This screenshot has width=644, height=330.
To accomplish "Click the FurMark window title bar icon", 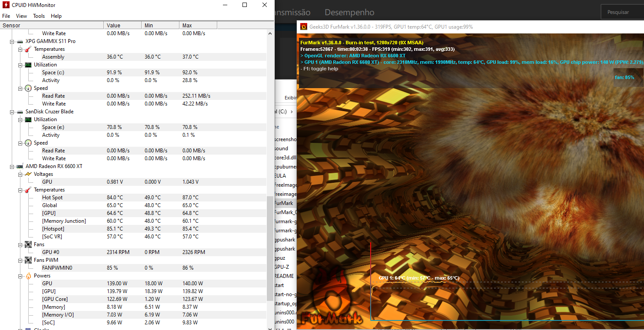I will (x=304, y=26).
